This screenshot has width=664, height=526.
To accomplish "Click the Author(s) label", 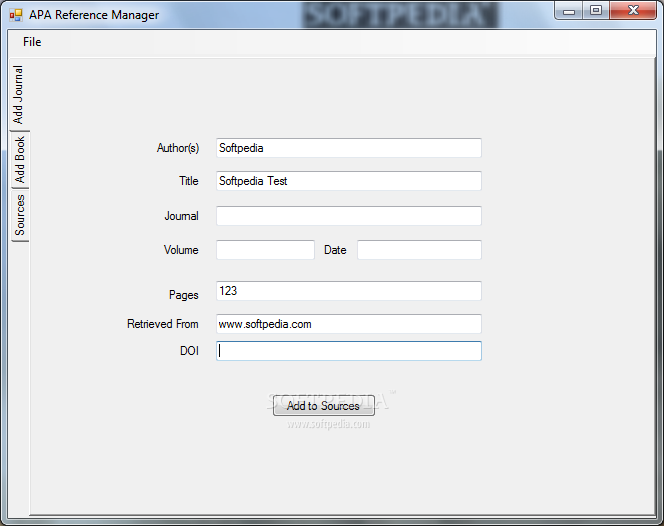I will [x=178, y=148].
